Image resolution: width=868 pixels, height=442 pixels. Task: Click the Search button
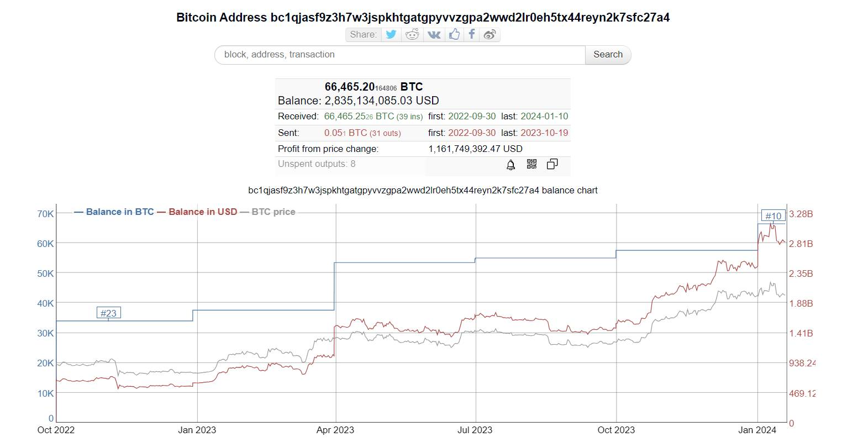point(608,55)
